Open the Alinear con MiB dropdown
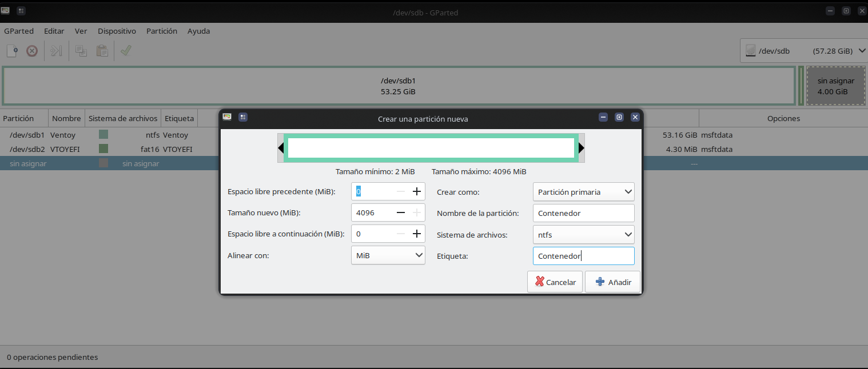This screenshot has height=369, width=868. tap(388, 255)
